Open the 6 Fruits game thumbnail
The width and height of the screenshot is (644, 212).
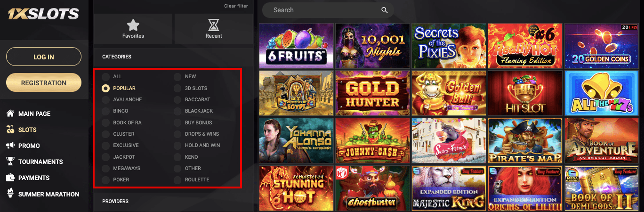[297, 46]
